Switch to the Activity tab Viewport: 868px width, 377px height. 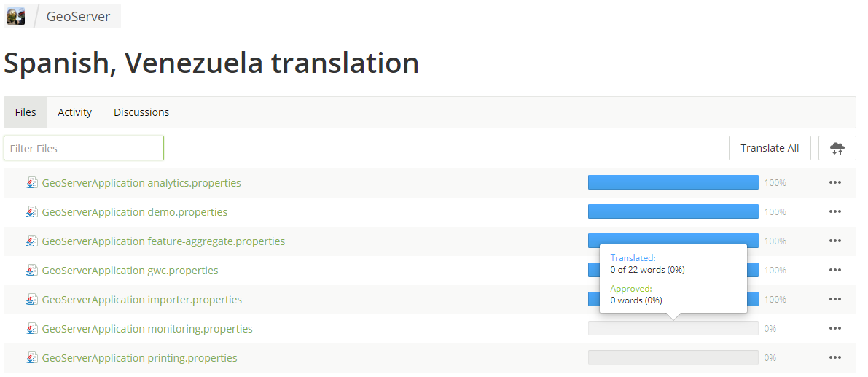(x=75, y=112)
